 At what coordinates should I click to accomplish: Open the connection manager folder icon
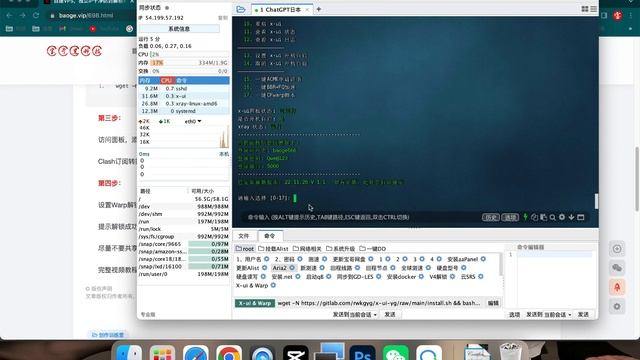tap(241, 9)
